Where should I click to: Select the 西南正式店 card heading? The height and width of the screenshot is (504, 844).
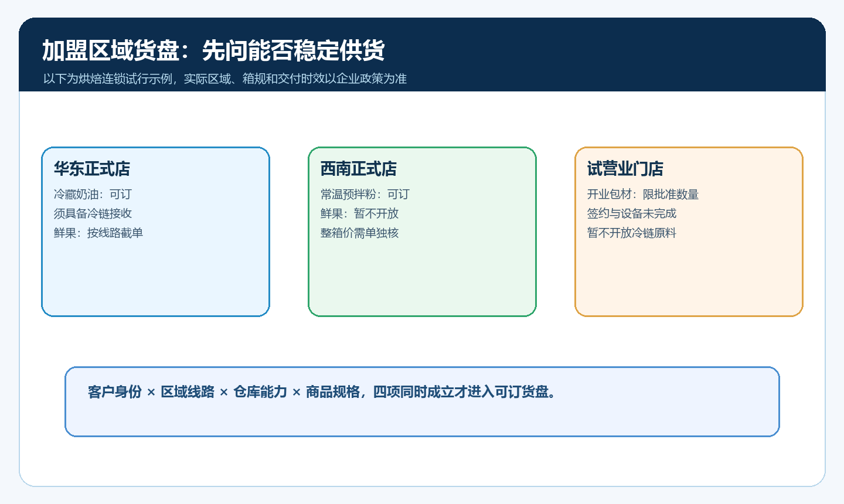(x=359, y=169)
